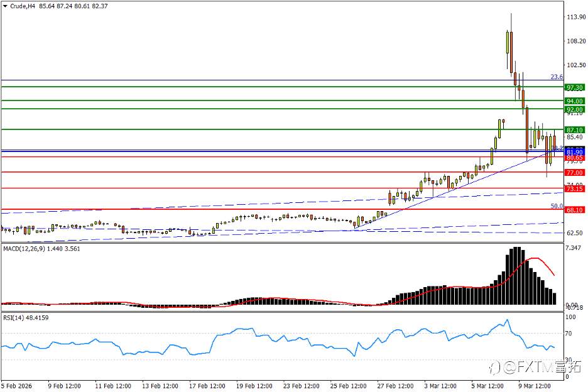Click the red 80.65 support label
Image resolution: width=588 pixels, height=392 pixels.
tap(575, 158)
